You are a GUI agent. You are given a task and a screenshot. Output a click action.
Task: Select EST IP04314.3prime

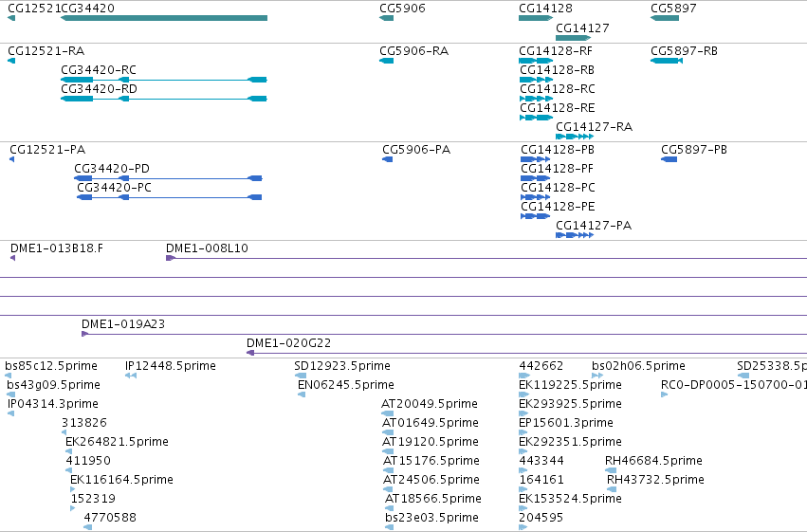pos(10,413)
